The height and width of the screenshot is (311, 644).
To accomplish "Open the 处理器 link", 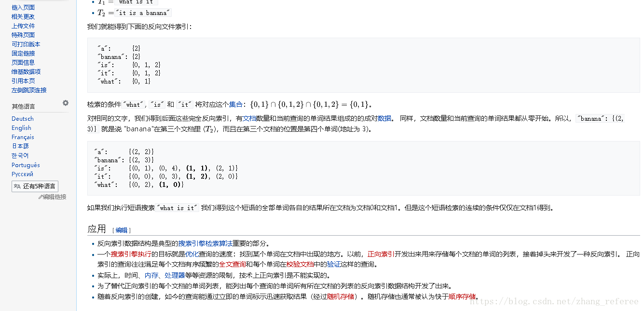I will click(x=175, y=275).
